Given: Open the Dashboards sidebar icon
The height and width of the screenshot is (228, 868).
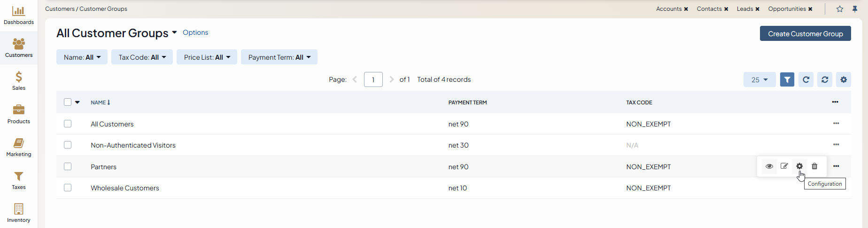Looking at the screenshot, I should (x=19, y=16).
